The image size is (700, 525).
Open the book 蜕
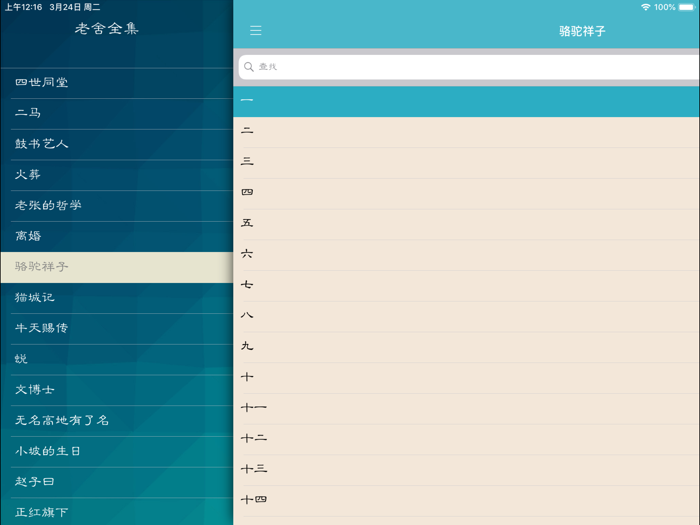117,359
